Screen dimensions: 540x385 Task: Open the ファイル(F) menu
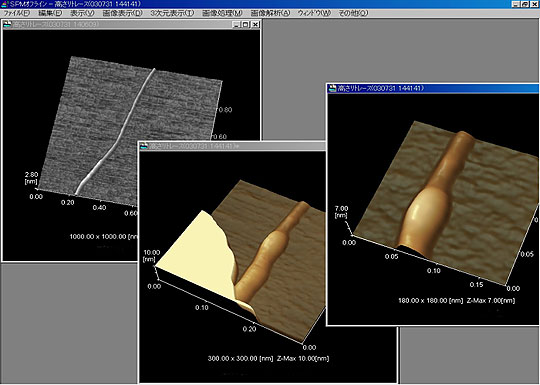pyautogui.click(x=17, y=13)
